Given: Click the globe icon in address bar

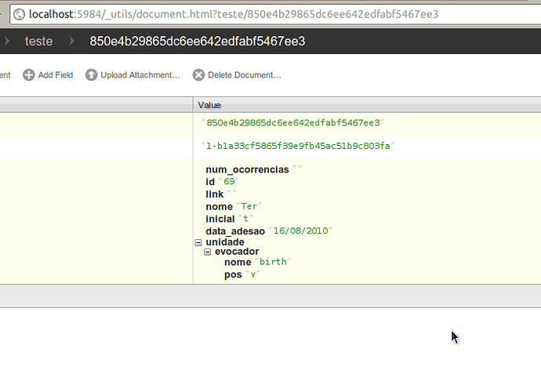Looking at the screenshot, I should [20, 14].
